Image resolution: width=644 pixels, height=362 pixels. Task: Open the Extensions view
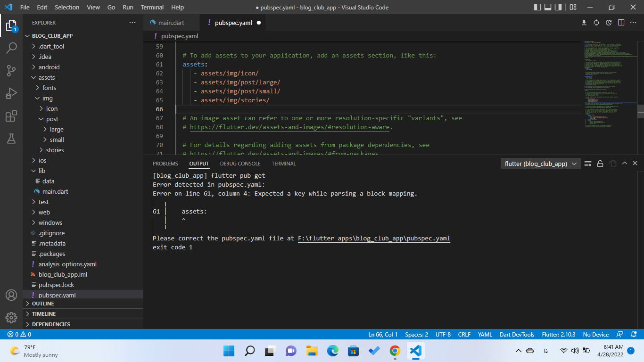11,116
